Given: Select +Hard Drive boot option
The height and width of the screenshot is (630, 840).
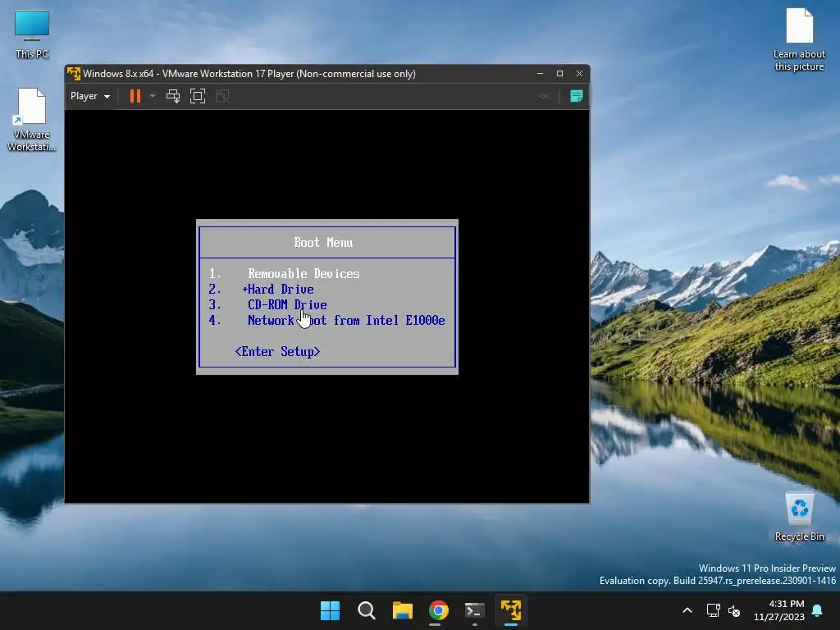Looking at the screenshot, I should [x=278, y=290].
